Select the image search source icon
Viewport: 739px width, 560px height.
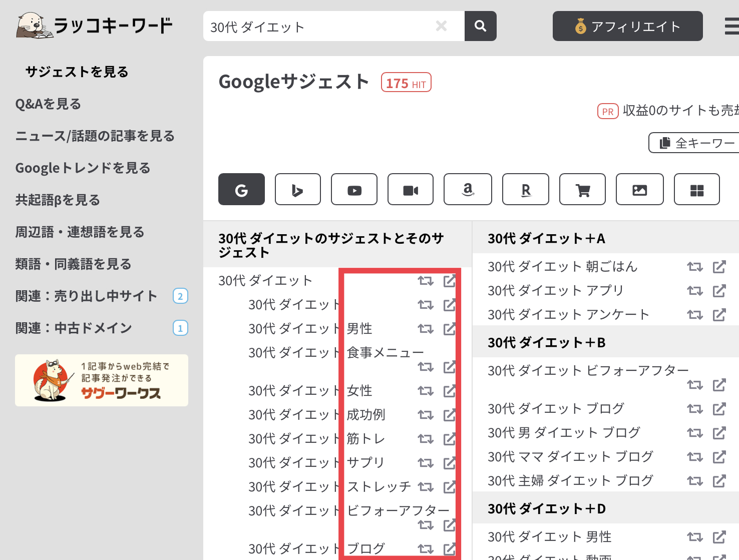click(x=640, y=189)
